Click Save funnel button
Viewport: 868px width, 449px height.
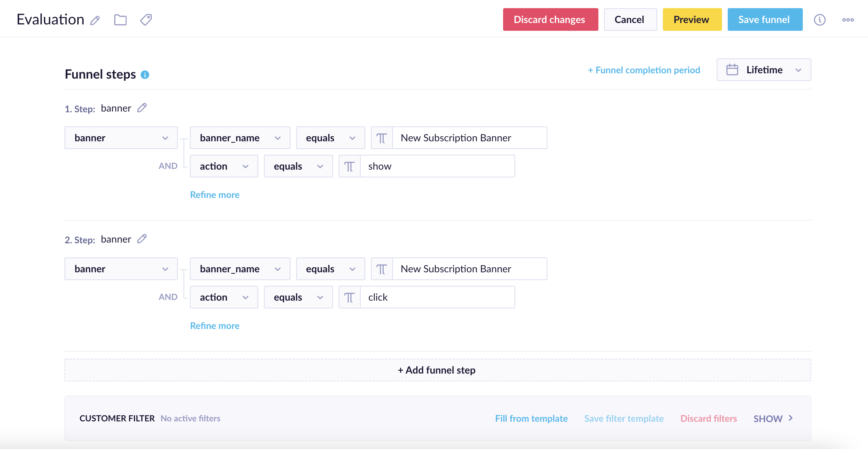click(x=765, y=20)
